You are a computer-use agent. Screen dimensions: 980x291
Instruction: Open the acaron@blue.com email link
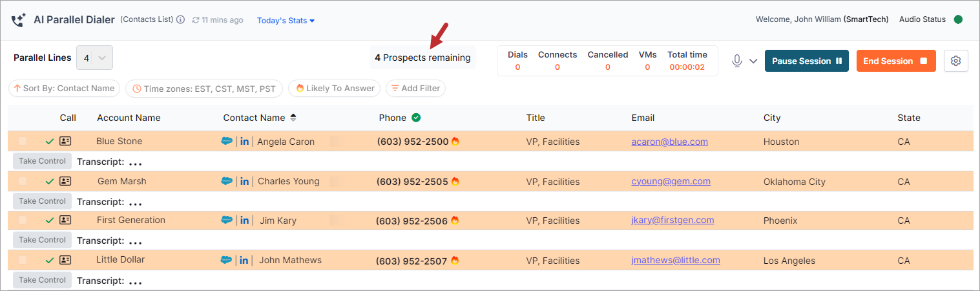pos(670,142)
